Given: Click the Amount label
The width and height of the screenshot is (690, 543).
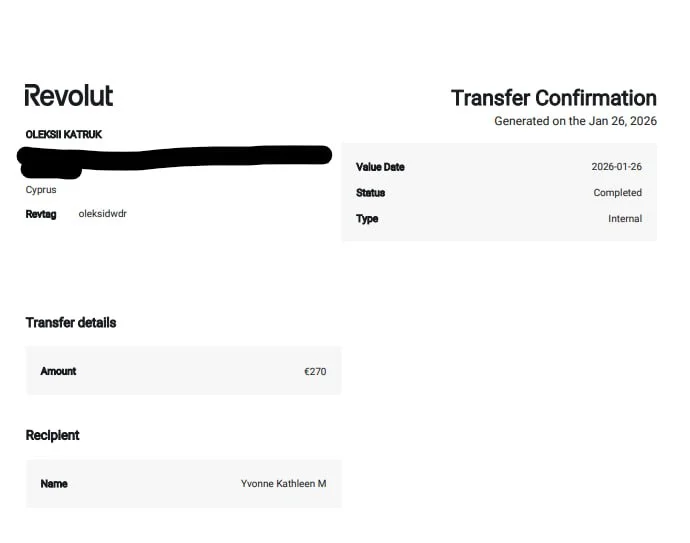Looking at the screenshot, I should tap(58, 371).
